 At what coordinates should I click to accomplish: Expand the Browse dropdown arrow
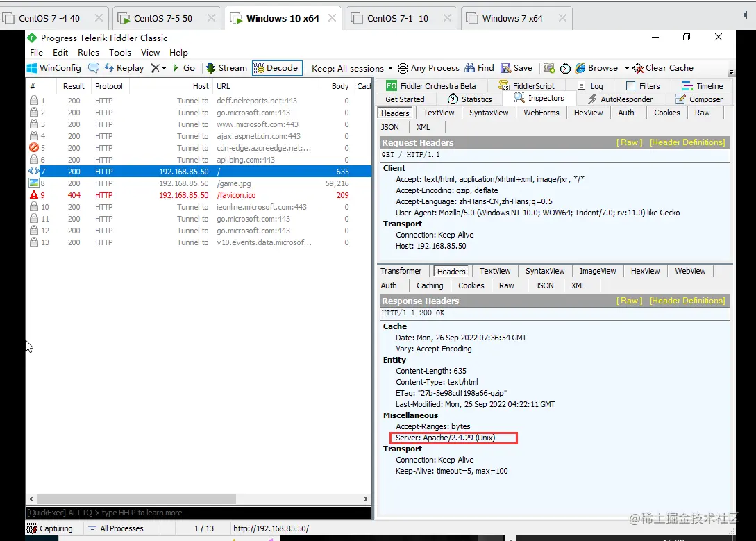627,69
